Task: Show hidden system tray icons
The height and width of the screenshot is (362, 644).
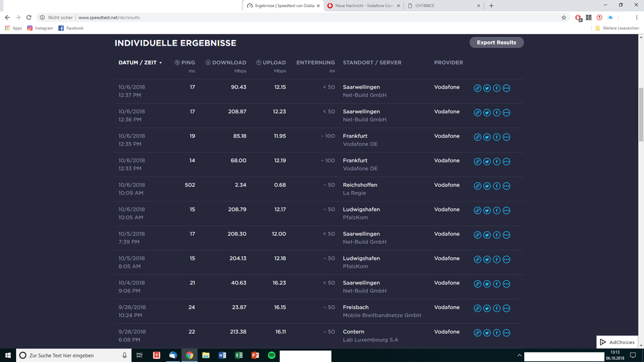Action: tap(519, 356)
